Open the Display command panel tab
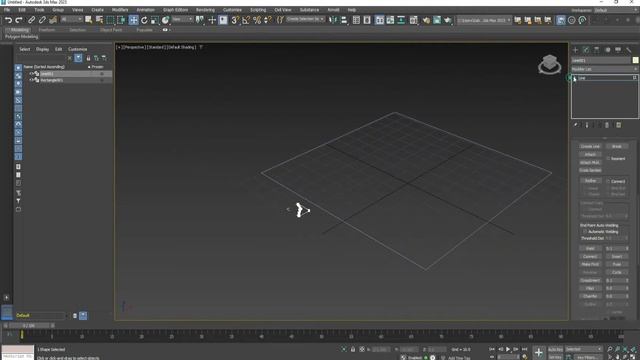The width and height of the screenshot is (640, 360). (x=618, y=50)
